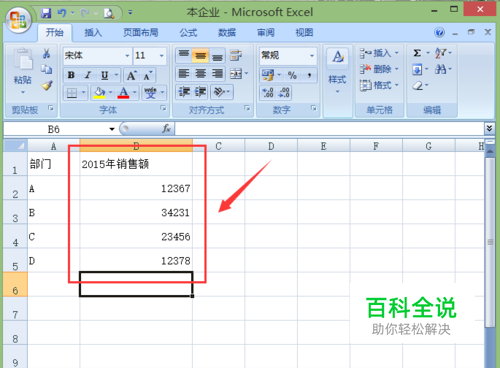Switch to View (视图) tab
This screenshot has width=500, height=368.
[x=304, y=33]
